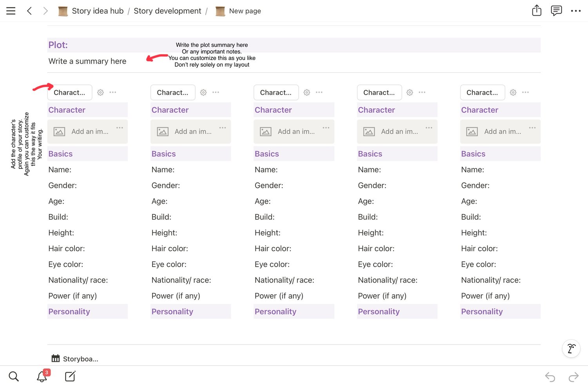Open the page options three-dots menu
The width and height of the screenshot is (588, 387).
coord(576,11)
